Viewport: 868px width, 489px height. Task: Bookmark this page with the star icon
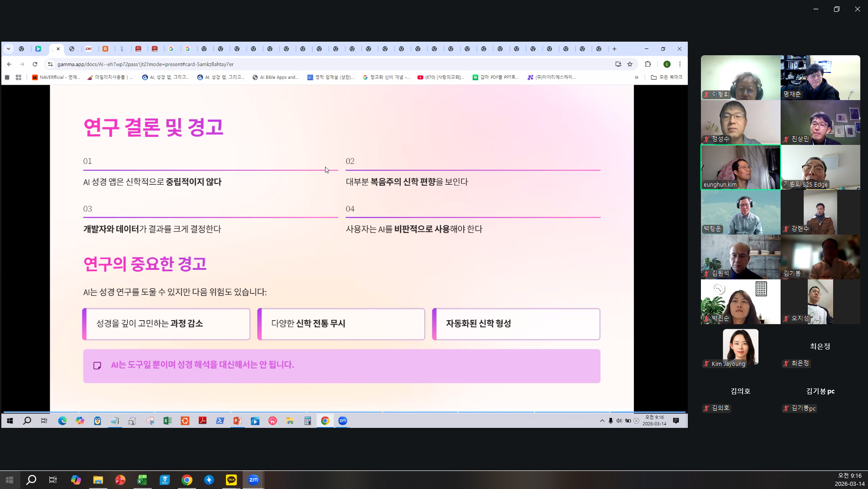click(x=630, y=64)
